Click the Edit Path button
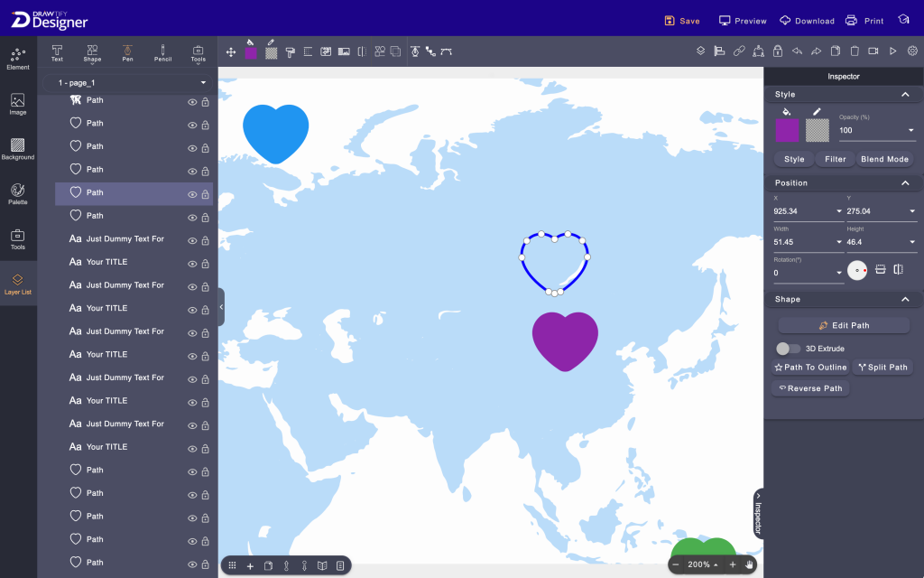This screenshot has width=924, height=578. pyautogui.click(x=843, y=325)
